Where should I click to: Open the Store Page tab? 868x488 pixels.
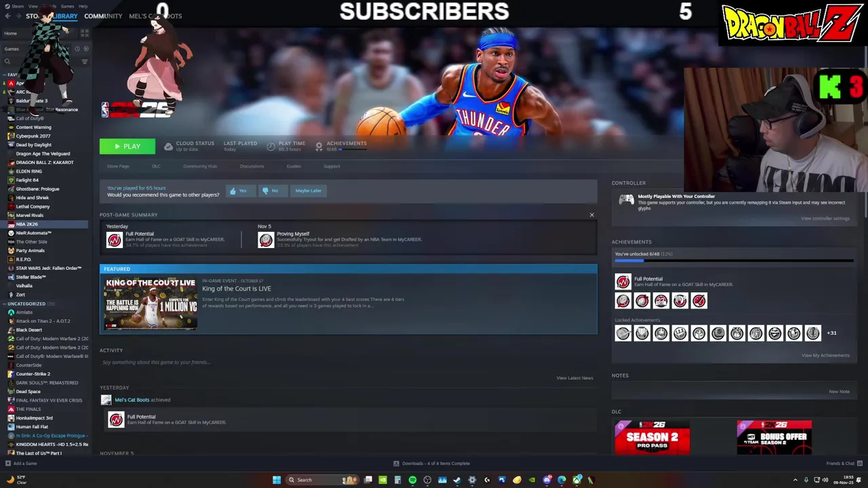point(118,166)
